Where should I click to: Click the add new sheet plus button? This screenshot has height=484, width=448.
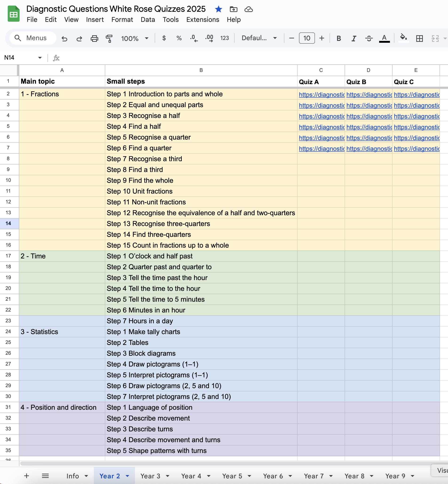coord(27,476)
